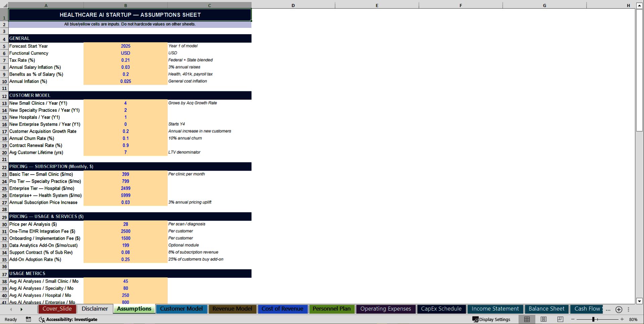This screenshot has height=324, width=644.
Task: Add a new worksheet with the plus icon
Action: pyautogui.click(x=619, y=309)
